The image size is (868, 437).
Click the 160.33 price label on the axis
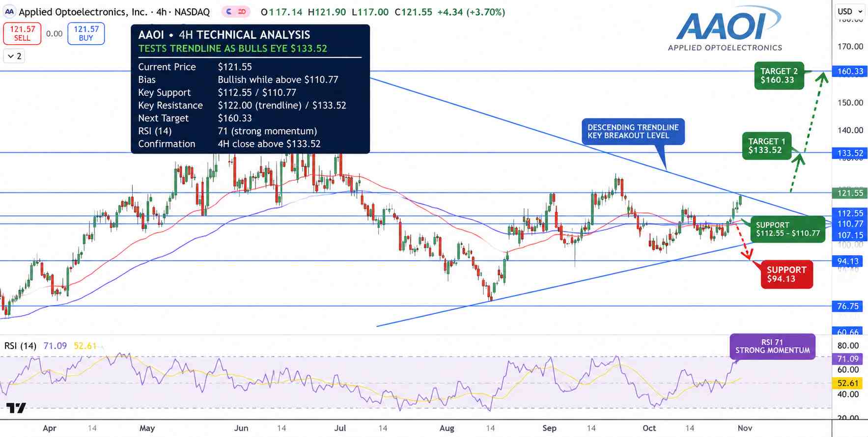coord(850,71)
